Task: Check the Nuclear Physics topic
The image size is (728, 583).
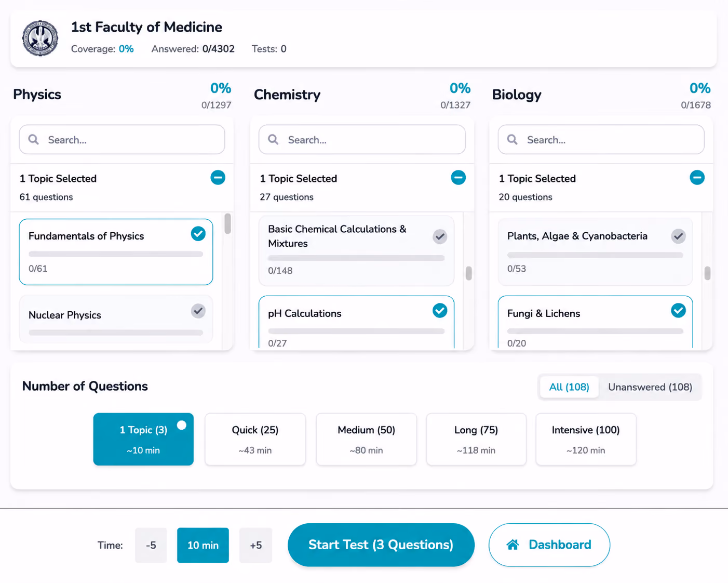Action: [198, 311]
